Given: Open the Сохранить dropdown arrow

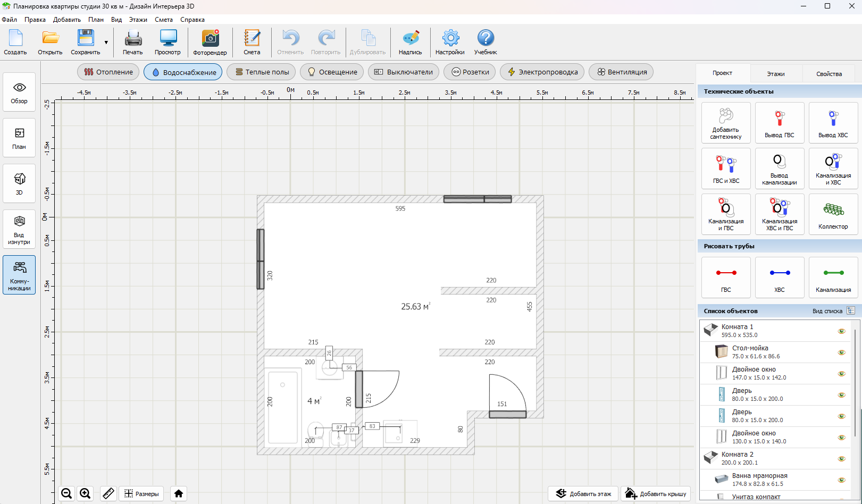Looking at the screenshot, I should pos(106,43).
